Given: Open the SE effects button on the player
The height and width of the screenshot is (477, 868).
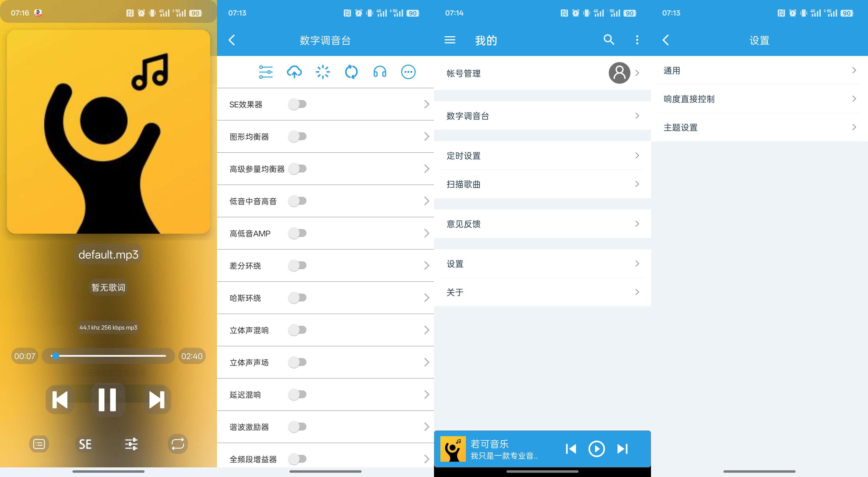Looking at the screenshot, I should click(x=85, y=444).
